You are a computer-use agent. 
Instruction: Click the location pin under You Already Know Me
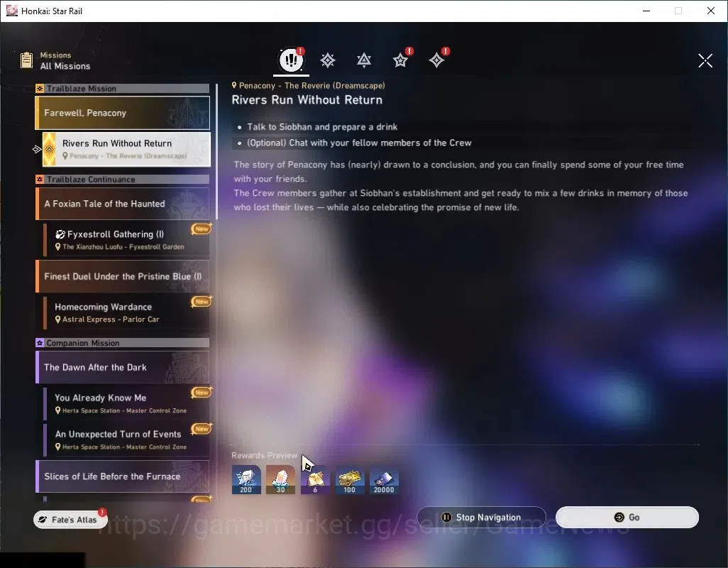[x=58, y=410]
